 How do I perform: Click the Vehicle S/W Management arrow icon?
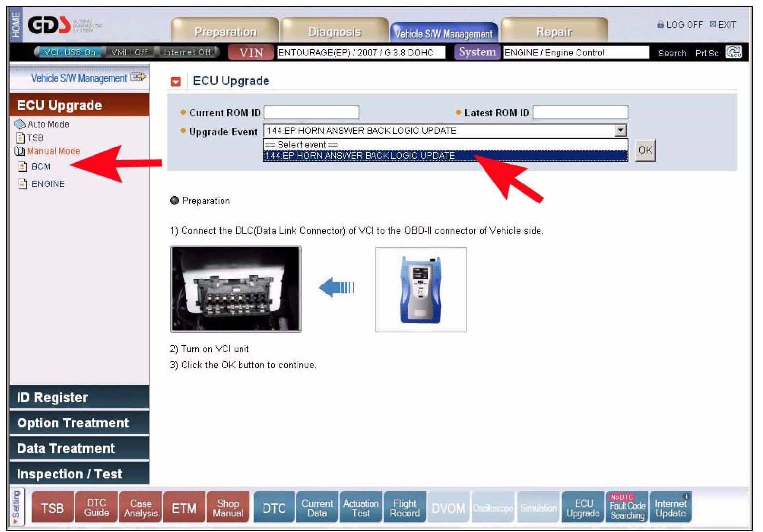tap(138, 77)
